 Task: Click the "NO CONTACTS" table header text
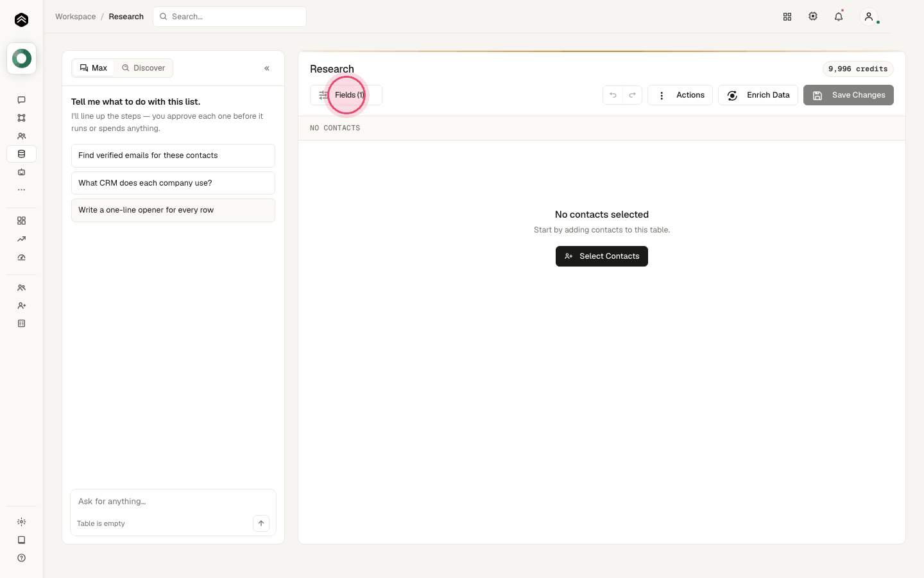coord(335,128)
